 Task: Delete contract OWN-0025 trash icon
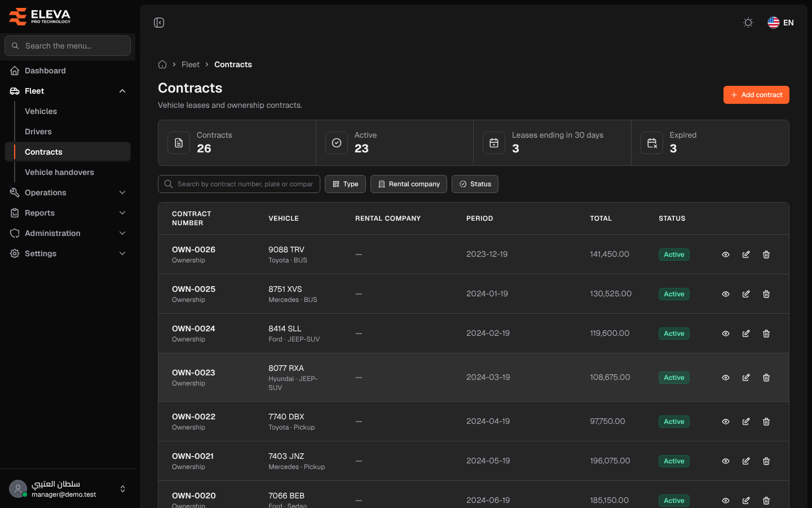coord(766,294)
